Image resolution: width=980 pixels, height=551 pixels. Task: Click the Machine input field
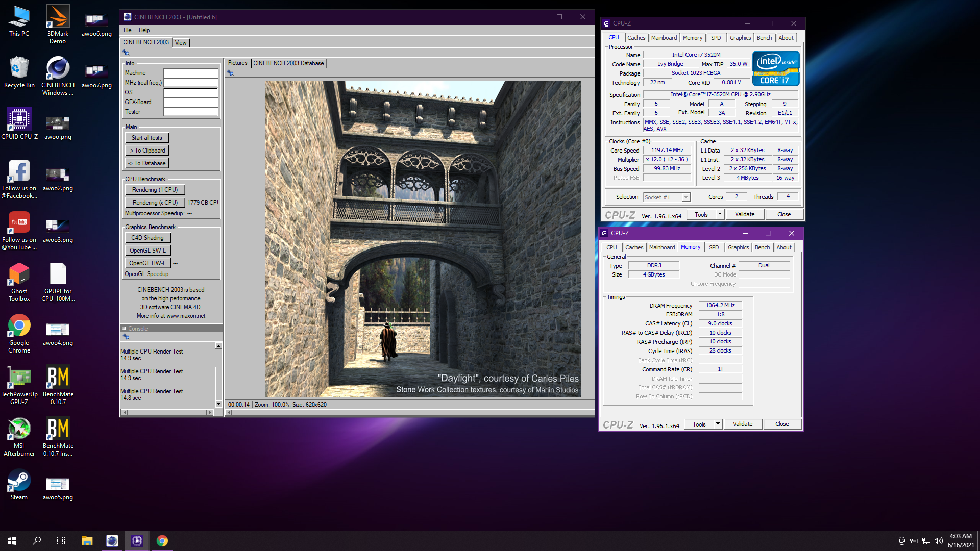(190, 73)
